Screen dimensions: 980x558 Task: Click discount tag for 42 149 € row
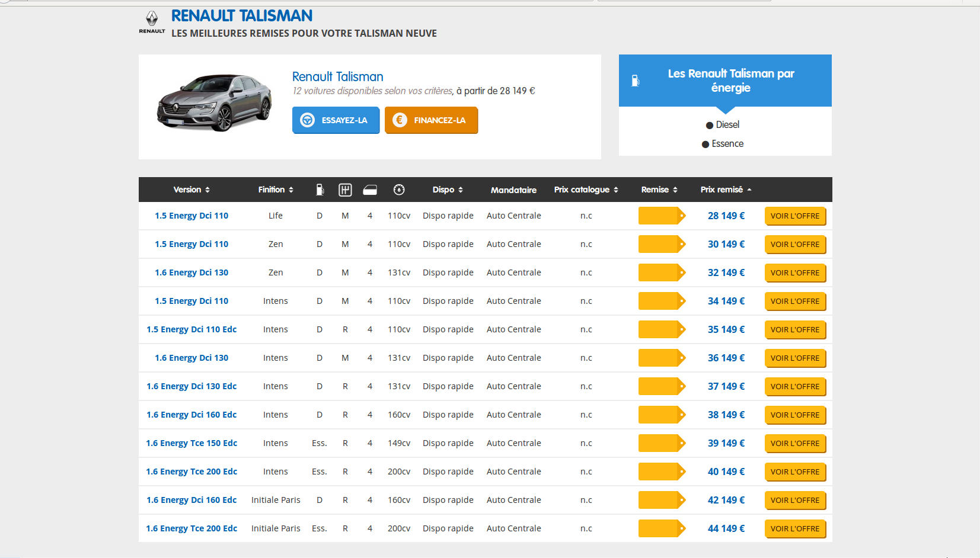click(x=662, y=500)
